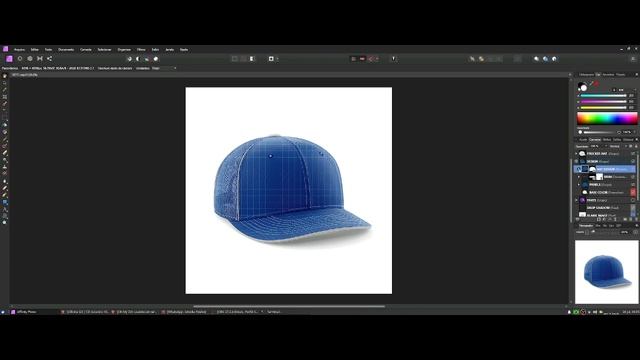Switch to the Tone Mapping persona icon
Viewport: 640px width, 360px height.
40,59
